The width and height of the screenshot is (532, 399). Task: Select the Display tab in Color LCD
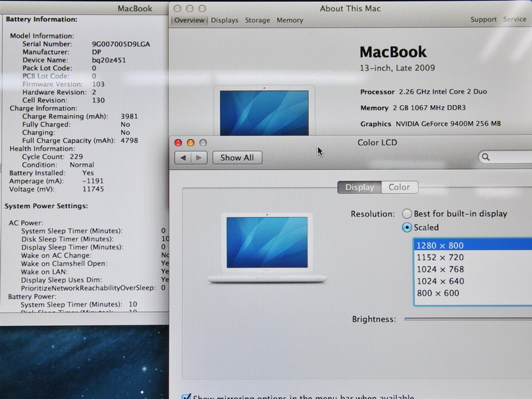(x=360, y=187)
